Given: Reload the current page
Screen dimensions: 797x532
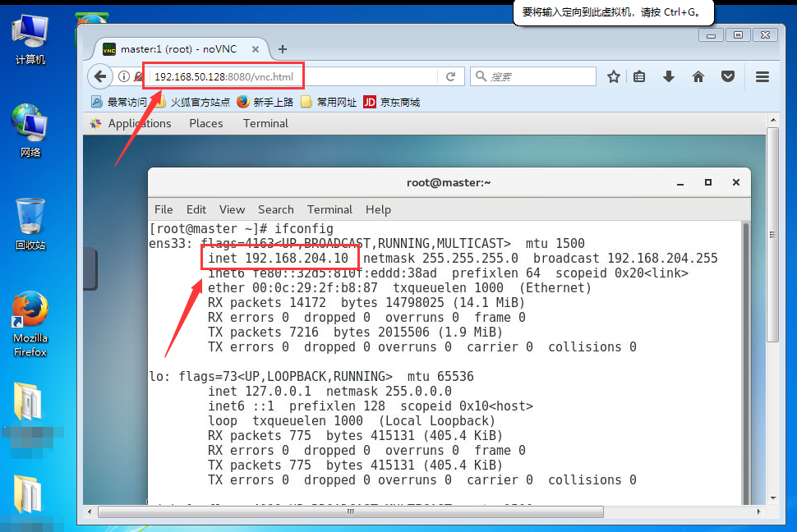Looking at the screenshot, I should click(x=451, y=76).
